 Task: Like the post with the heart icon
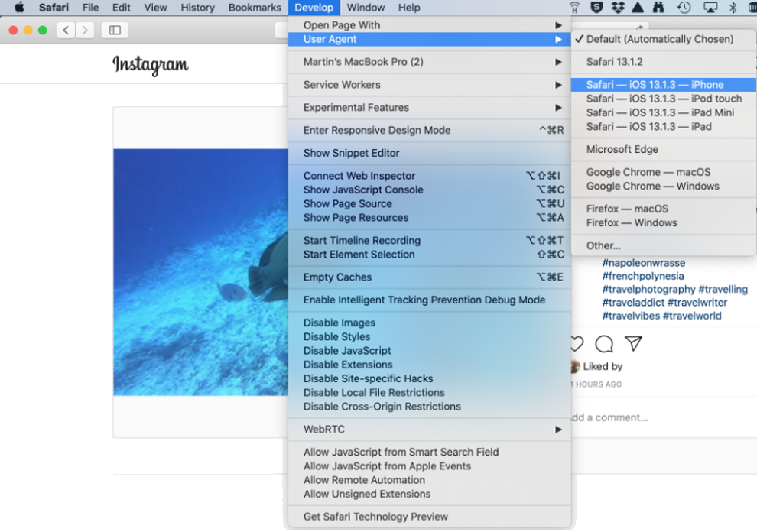[x=577, y=344]
